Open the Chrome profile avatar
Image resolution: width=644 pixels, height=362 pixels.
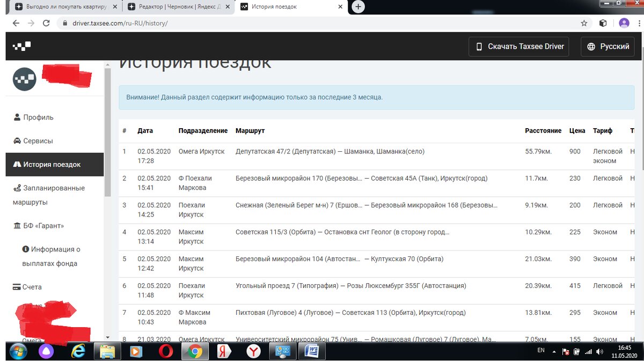[624, 23]
